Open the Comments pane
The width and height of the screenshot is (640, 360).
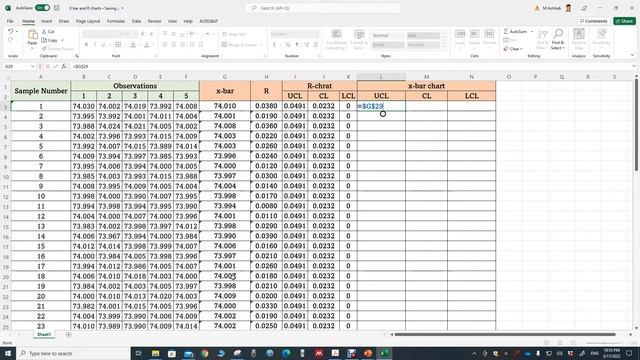(x=593, y=21)
